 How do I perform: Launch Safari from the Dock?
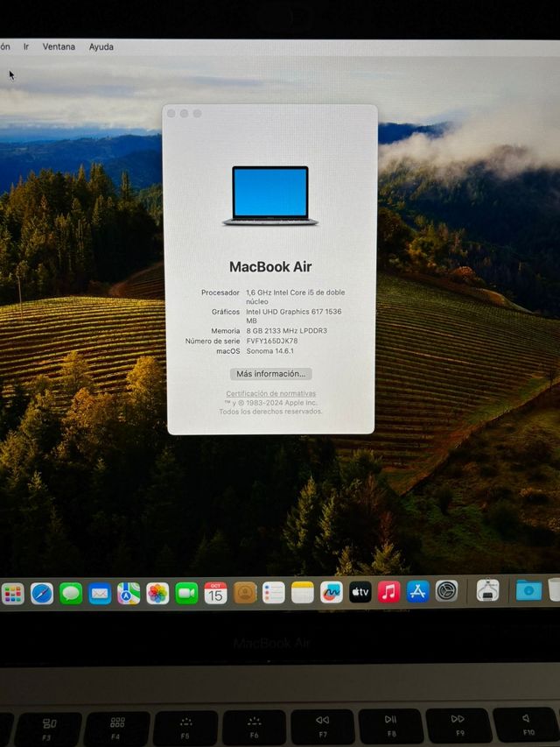[42, 594]
